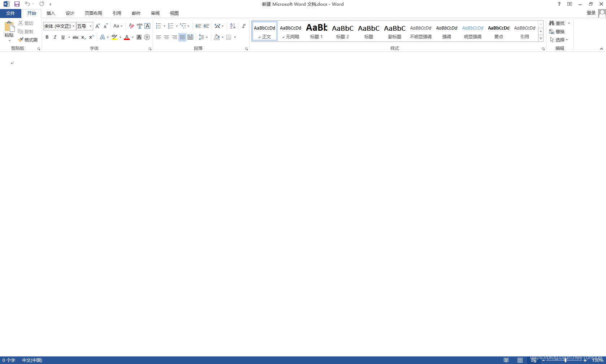Click the Redo/Repeat icon
This screenshot has width=606, height=364.
[42, 4]
